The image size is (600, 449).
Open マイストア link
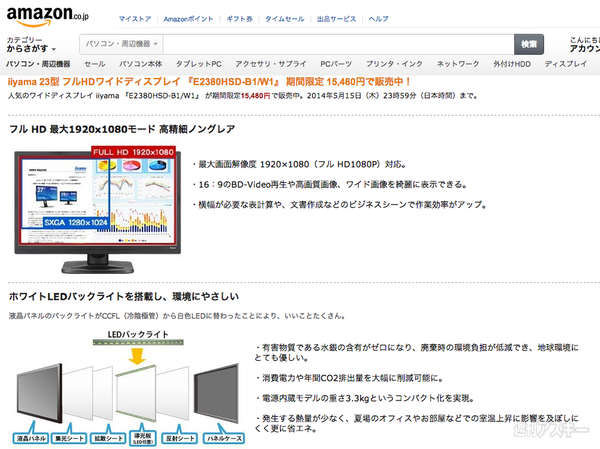coord(135,19)
